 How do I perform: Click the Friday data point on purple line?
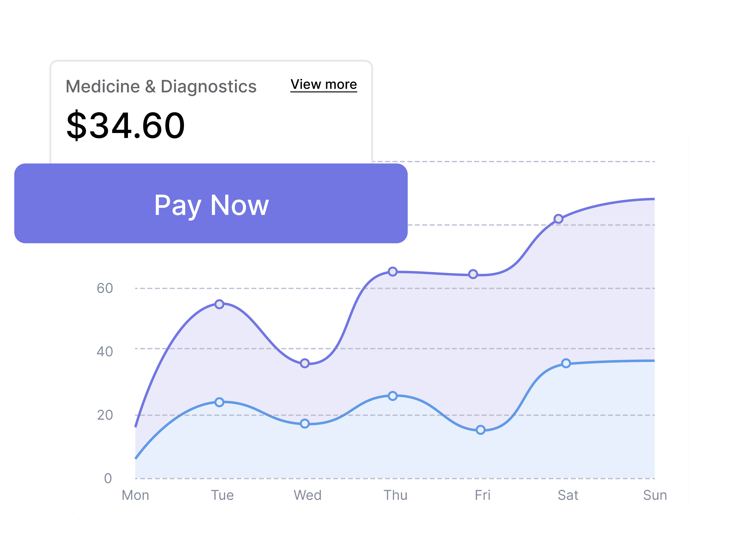pyautogui.click(x=473, y=274)
